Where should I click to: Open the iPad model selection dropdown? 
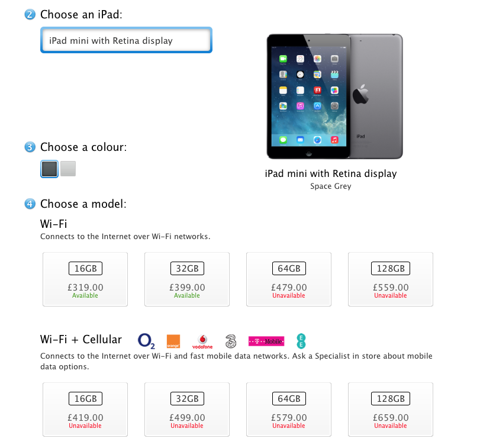pos(126,40)
